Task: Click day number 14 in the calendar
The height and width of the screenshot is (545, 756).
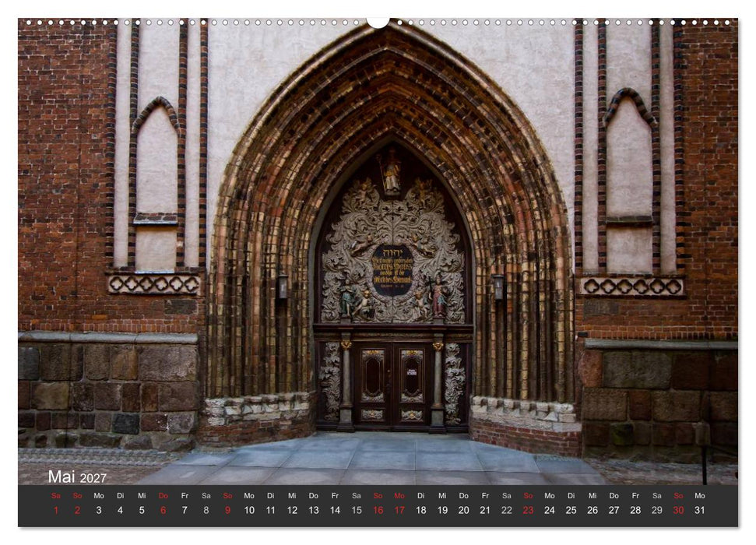Action: pyautogui.click(x=335, y=510)
